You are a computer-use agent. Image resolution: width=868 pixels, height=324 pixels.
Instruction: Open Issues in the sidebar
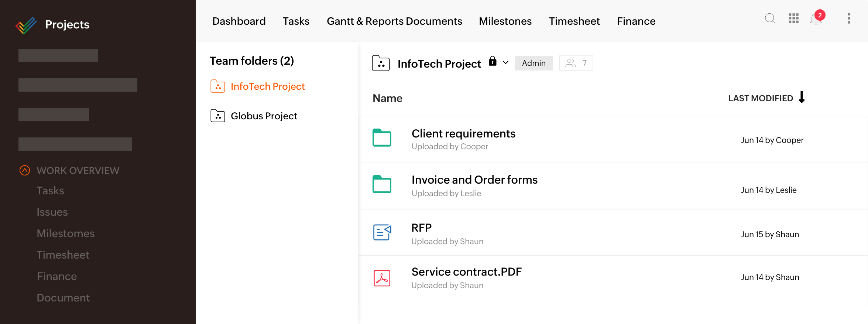tap(52, 212)
